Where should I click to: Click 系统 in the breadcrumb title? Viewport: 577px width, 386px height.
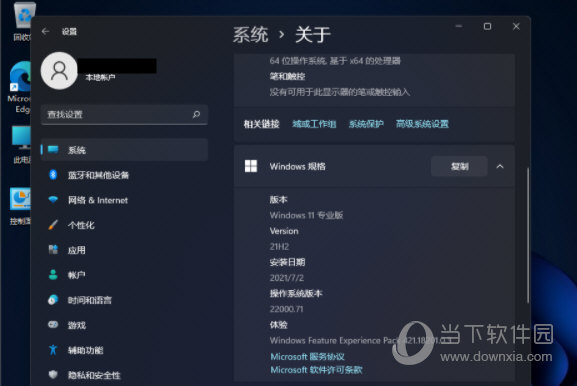(x=251, y=35)
